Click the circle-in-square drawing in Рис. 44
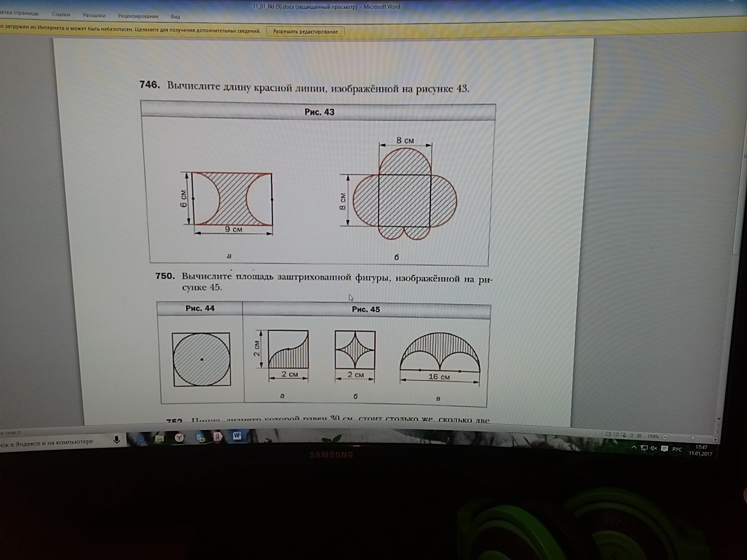The height and width of the screenshot is (560, 747). (201, 360)
